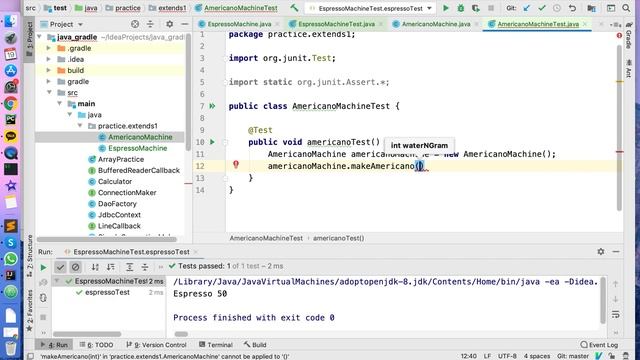Collapse the EspressoMachineTest result node
The width and height of the screenshot is (640, 360).
pyautogui.click(x=57, y=281)
